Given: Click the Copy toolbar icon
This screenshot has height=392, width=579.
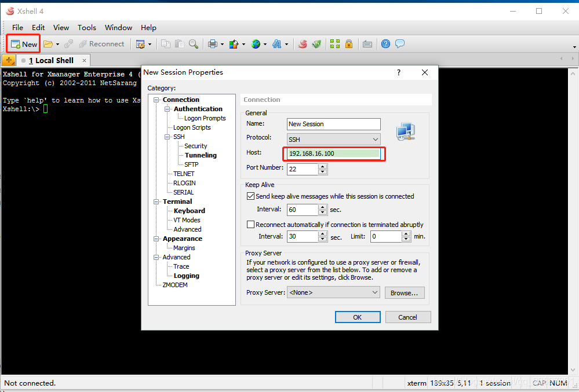Looking at the screenshot, I should click(166, 44).
